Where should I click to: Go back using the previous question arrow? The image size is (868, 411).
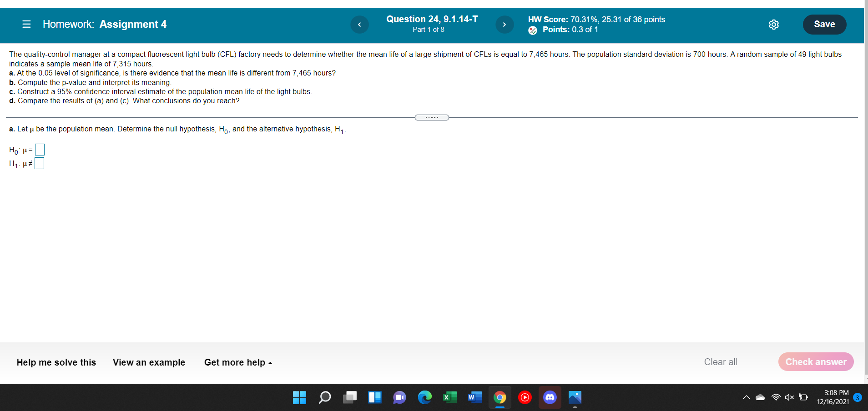(x=360, y=25)
